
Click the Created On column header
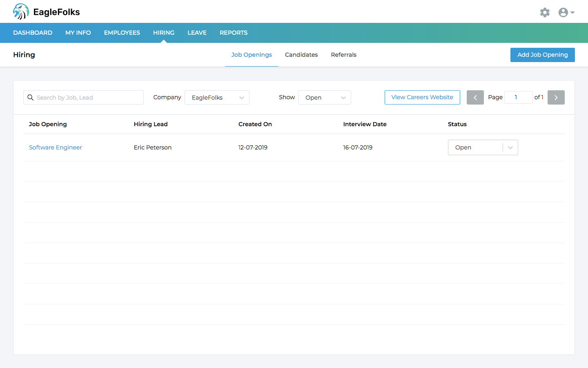(x=255, y=124)
